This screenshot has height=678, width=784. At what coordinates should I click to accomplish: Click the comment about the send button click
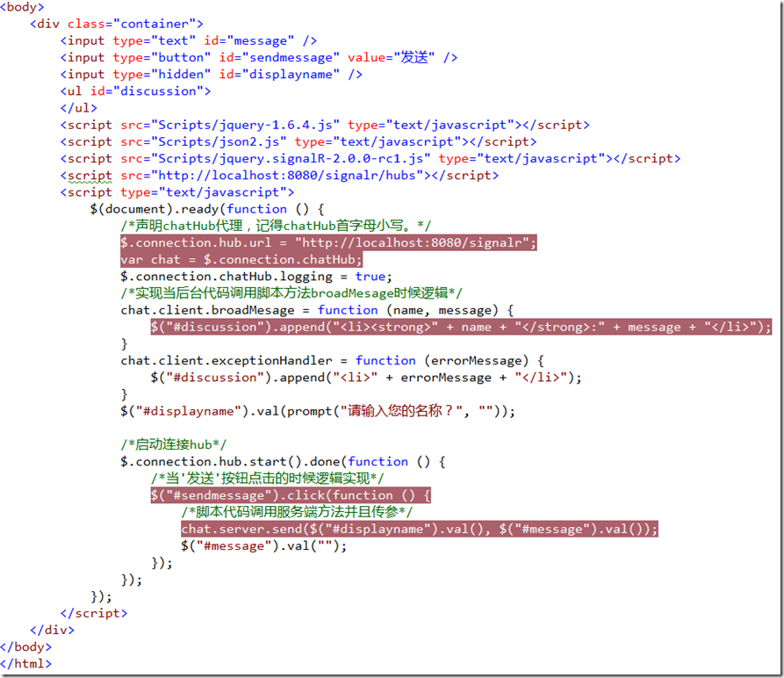[268, 478]
